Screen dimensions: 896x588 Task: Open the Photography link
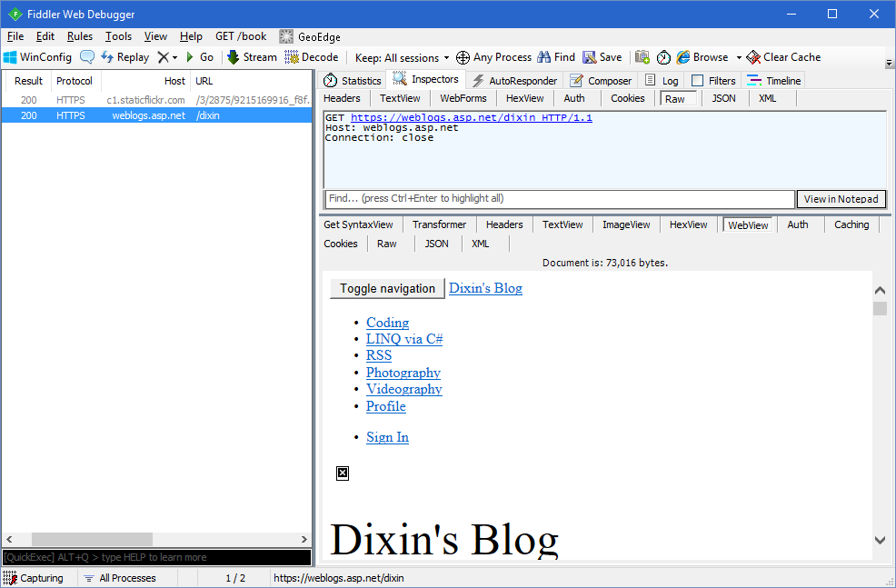click(x=403, y=373)
